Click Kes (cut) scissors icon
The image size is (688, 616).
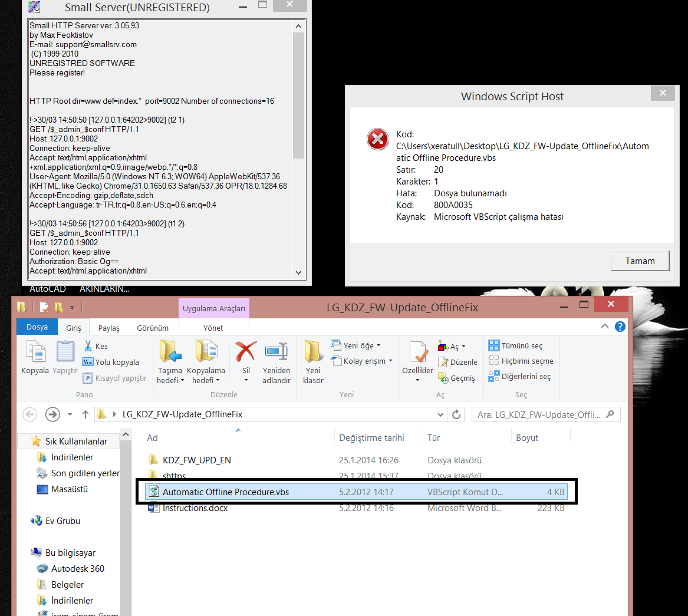point(88,346)
